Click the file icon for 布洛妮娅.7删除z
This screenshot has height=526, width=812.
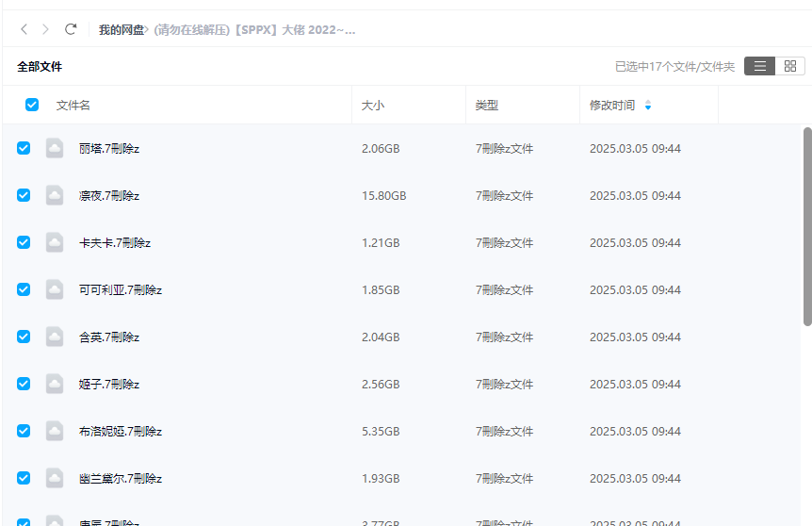[55, 431]
